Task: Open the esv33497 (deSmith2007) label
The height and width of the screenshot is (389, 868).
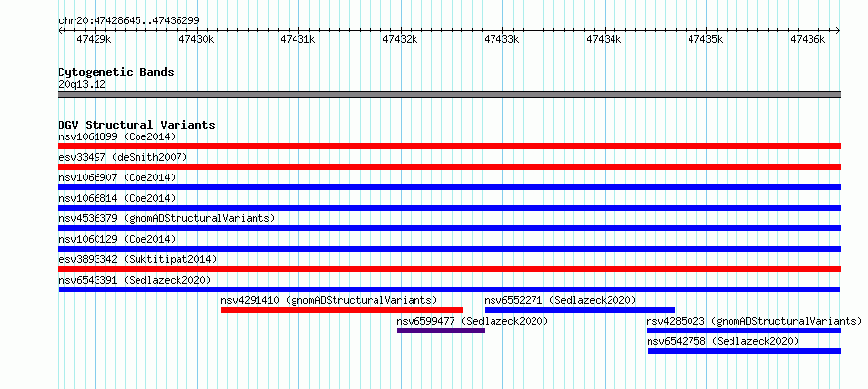Action: [124, 157]
